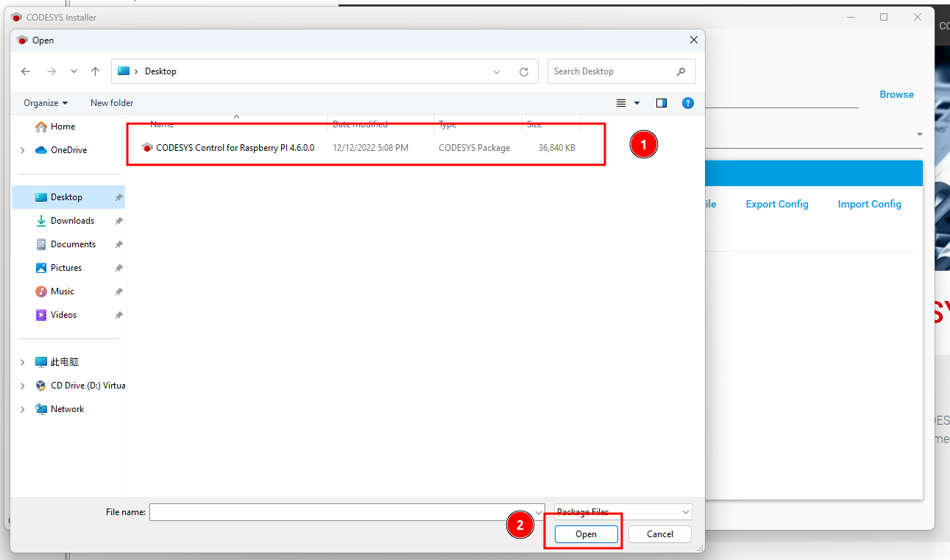Click the pin icon beside Documents
This screenshot has width=950, height=560.
pos(118,244)
